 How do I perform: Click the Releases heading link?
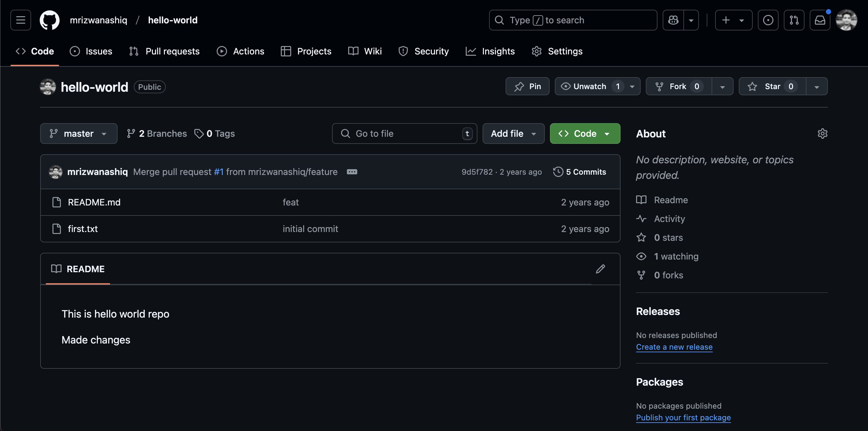coord(658,311)
